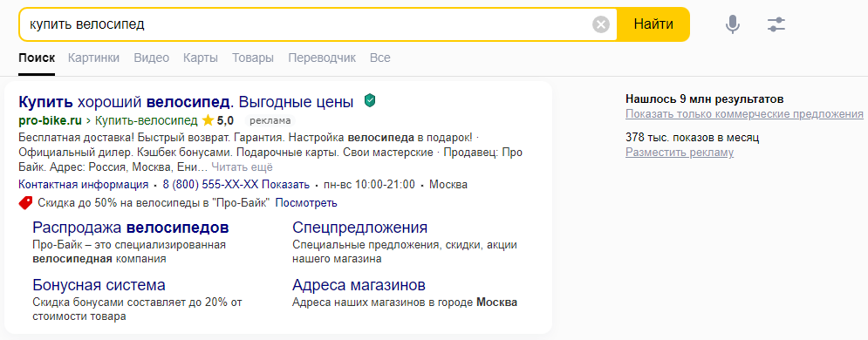The image size is (868, 340).
Task: Click the description Специальные предложения, скидки, акции
Action: coord(405,252)
